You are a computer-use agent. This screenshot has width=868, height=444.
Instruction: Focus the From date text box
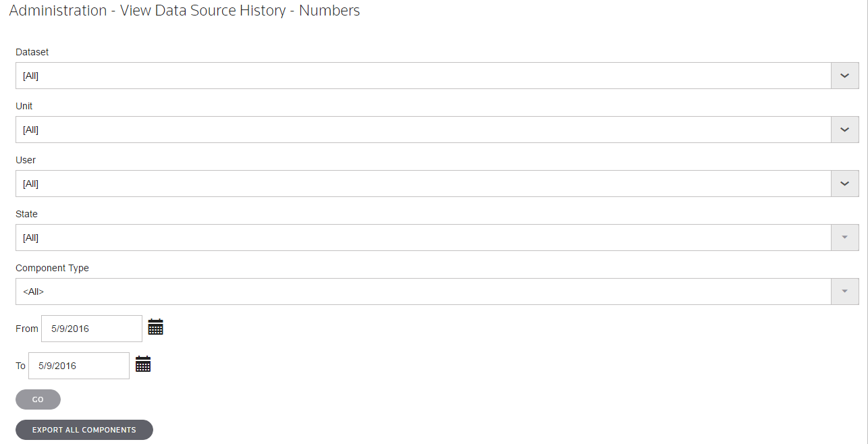92,329
